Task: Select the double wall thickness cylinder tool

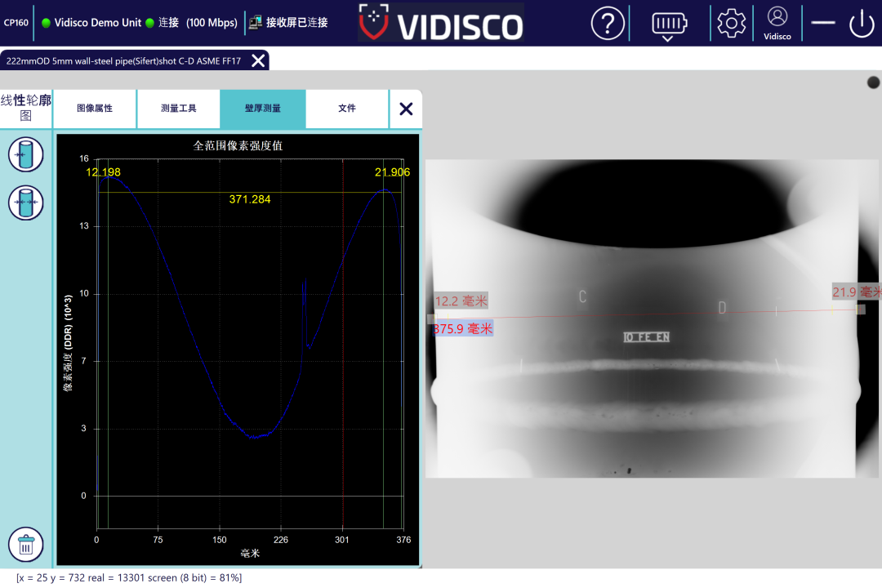Action: pyautogui.click(x=26, y=203)
